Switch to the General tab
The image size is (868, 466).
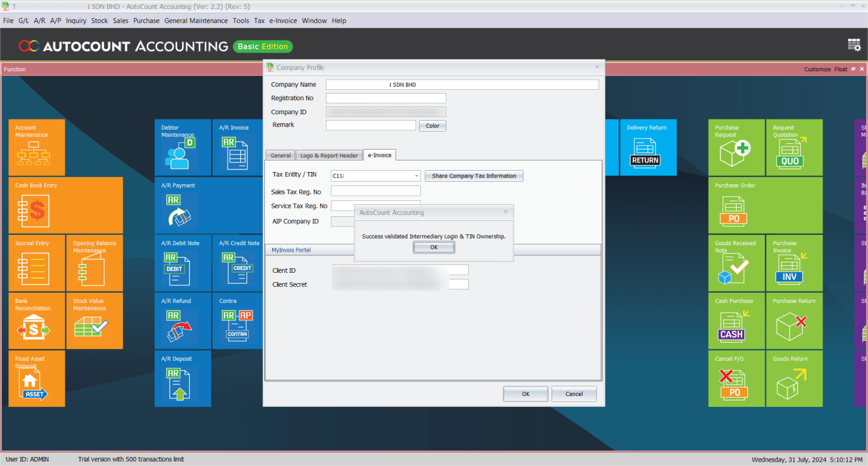coord(280,155)
